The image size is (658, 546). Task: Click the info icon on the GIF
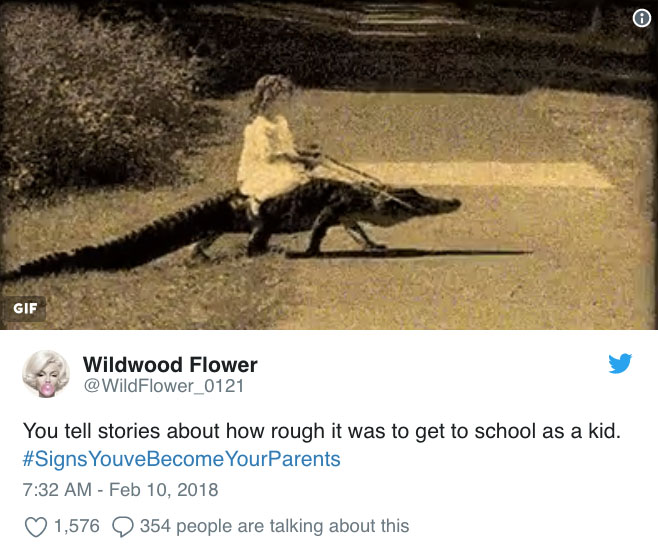[x=643, y=16]
